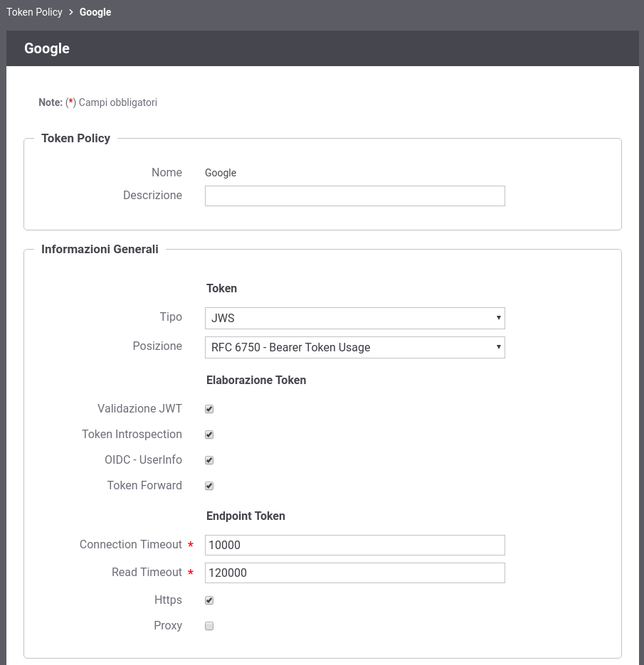Click the Endpoint Token subheading
This screenshot has height=665, width=644.
tap(246, 516)
